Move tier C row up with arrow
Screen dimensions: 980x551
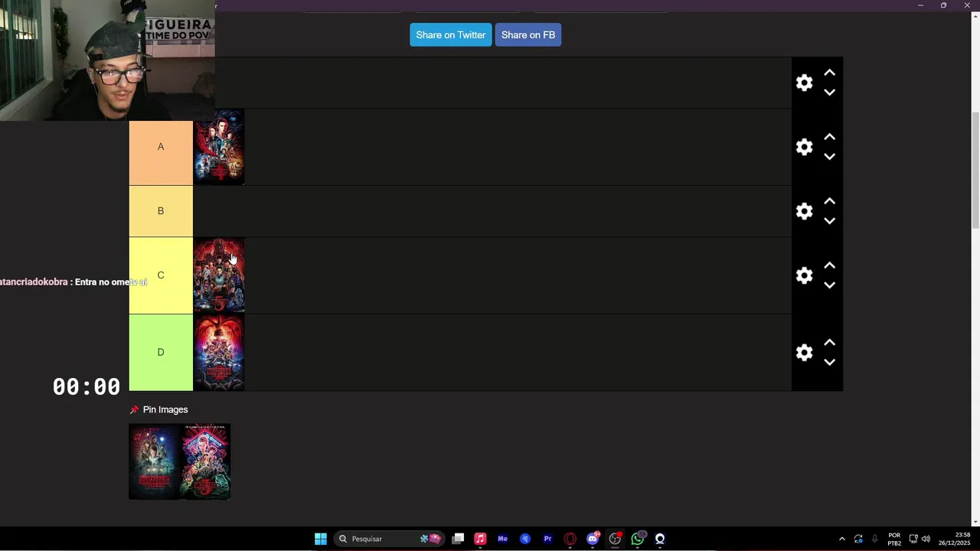829,266
